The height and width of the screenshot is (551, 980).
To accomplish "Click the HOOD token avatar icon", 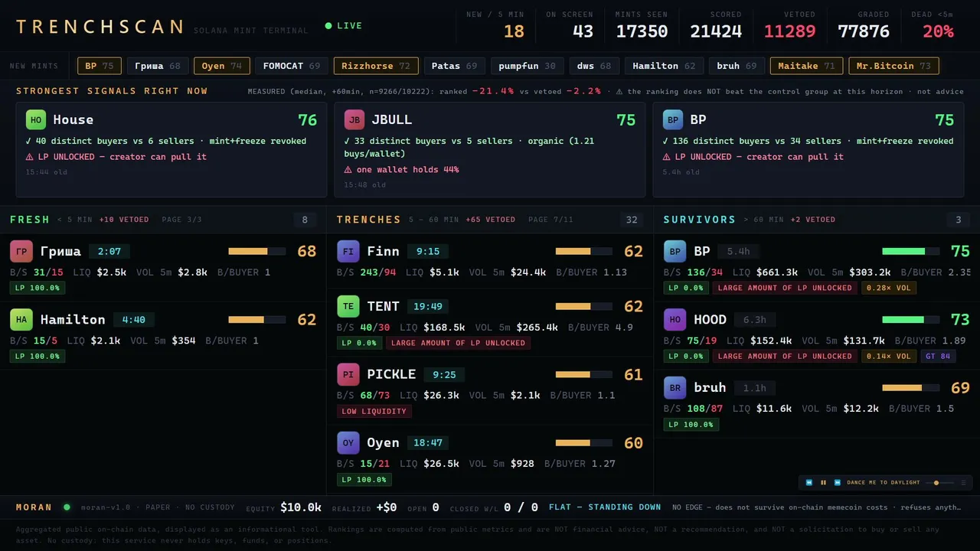I will (675, 319).
